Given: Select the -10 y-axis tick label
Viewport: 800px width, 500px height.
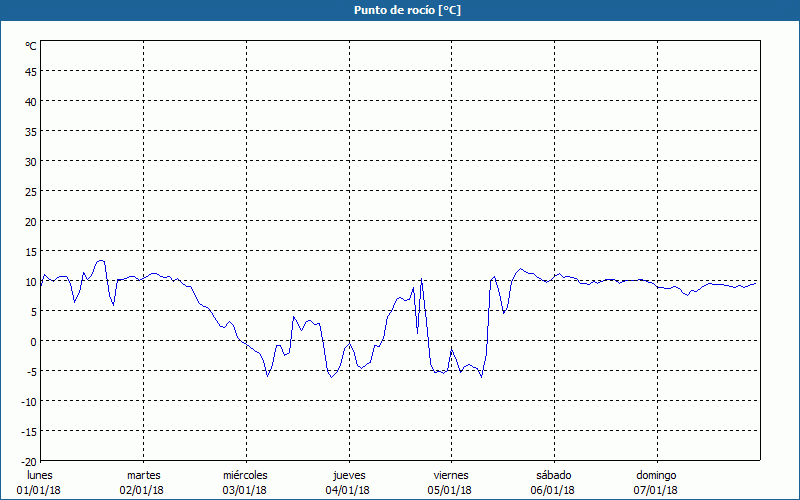Looking at the screenshot, I should [x=29, y=401].
